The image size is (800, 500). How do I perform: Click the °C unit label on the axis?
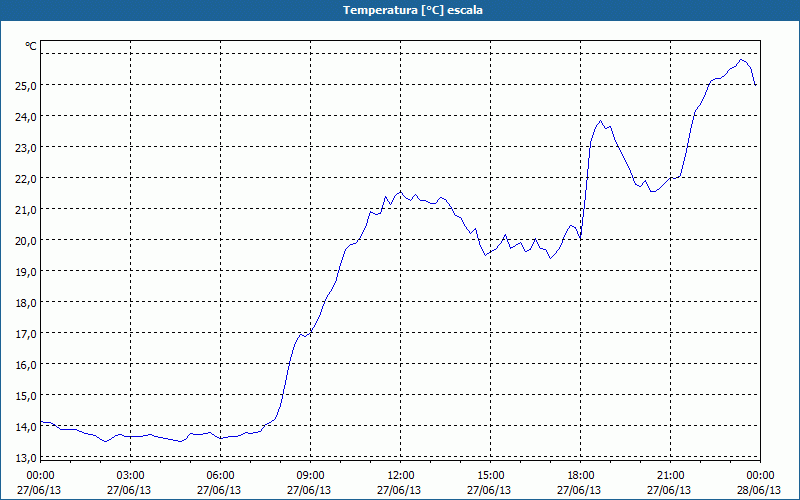point(31,46)
